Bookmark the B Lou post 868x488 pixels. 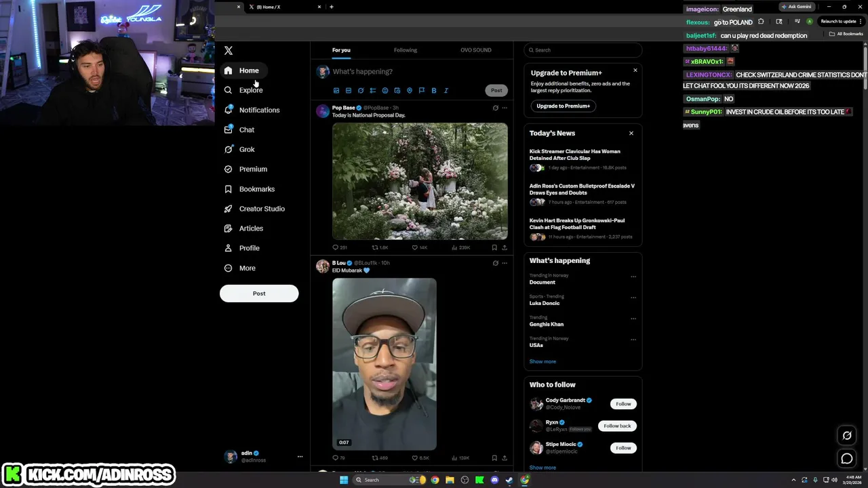pos(494,457)
